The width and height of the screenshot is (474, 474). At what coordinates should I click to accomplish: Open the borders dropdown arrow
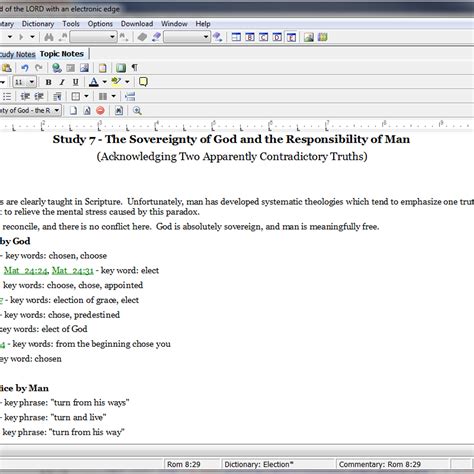pos(86,96)
